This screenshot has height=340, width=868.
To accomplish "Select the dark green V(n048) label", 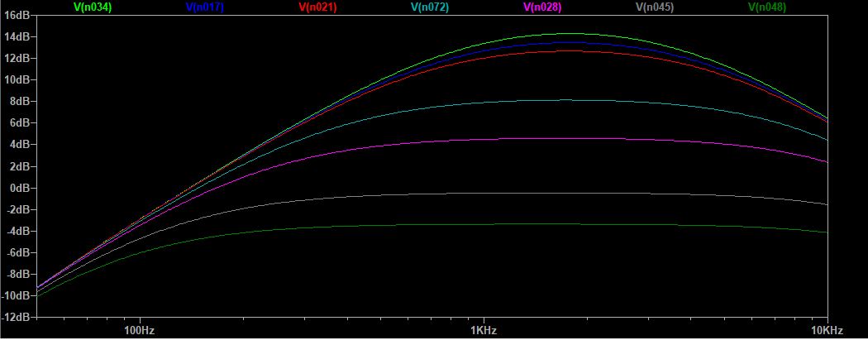I will [x=767, y=7].
